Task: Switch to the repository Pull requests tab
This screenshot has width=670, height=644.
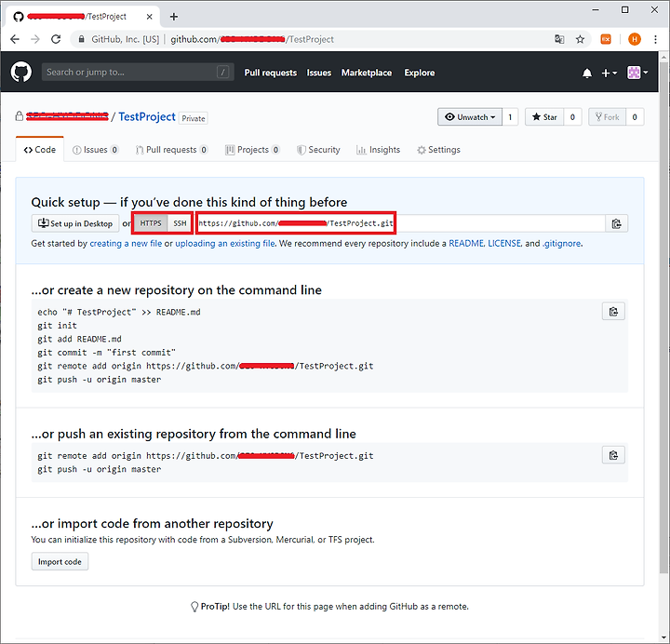Action: coord(171,150)
